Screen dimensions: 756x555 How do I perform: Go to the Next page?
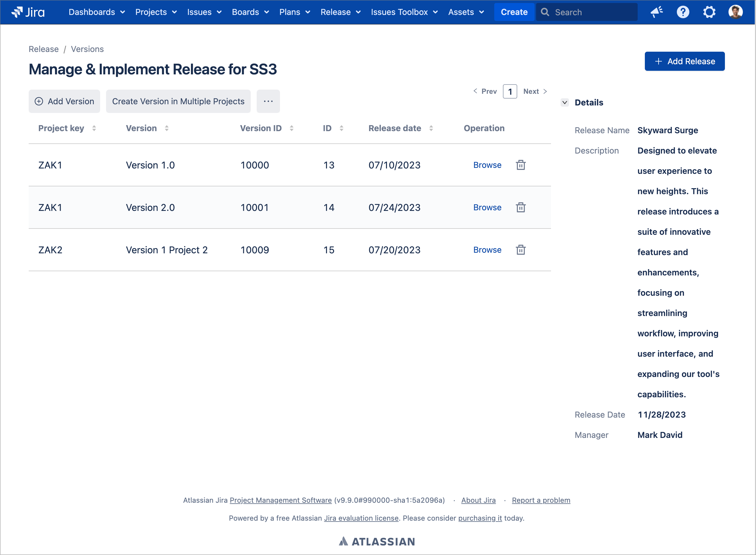[535, 91]
